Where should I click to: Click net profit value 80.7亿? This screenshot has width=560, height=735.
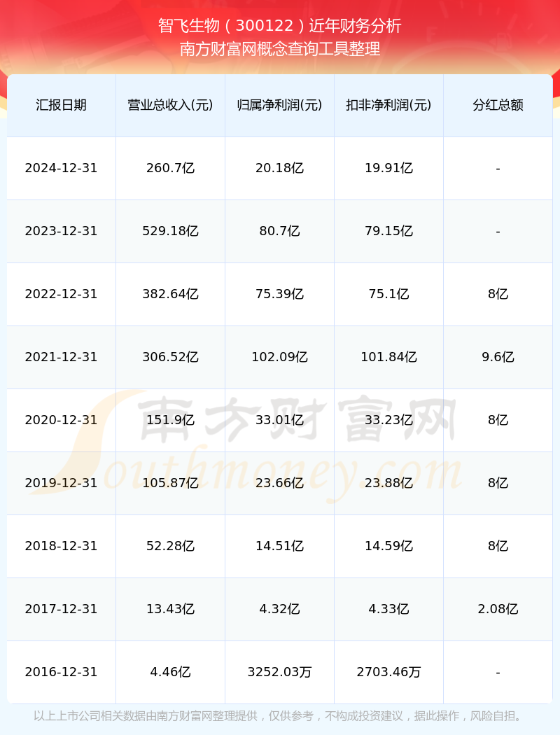click(280, 231)
